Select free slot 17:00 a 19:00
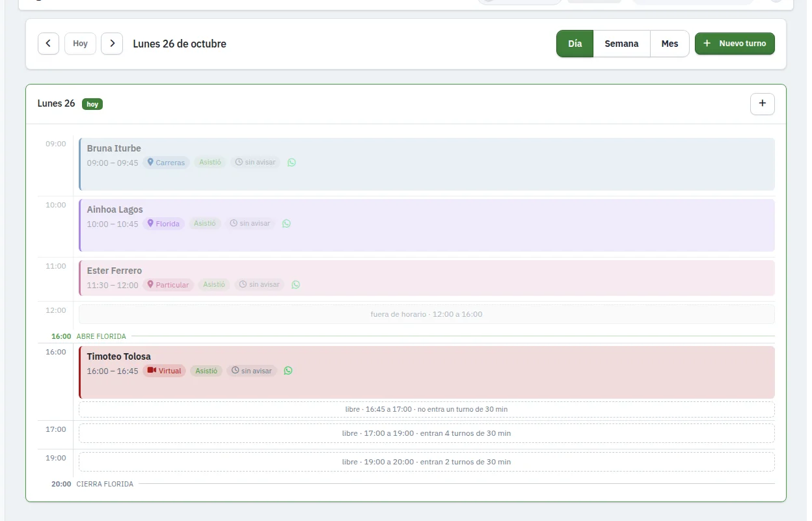812x521 pixels. point(427,433)
